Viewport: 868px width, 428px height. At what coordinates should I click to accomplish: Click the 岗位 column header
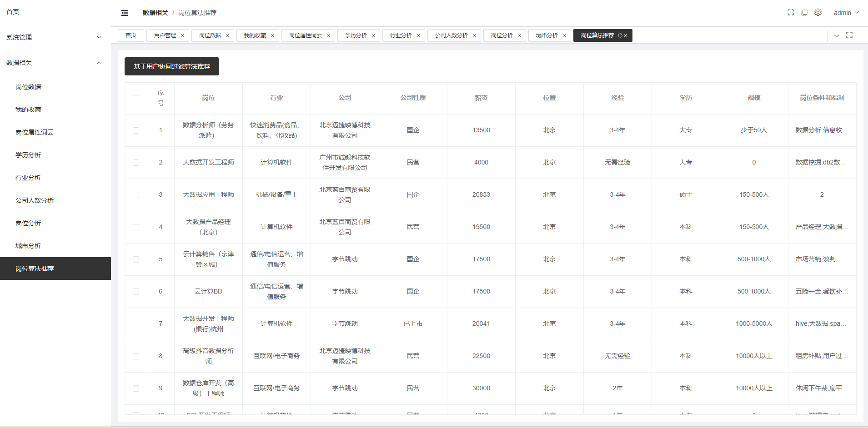pyautogui.click(x=208, y=98)
